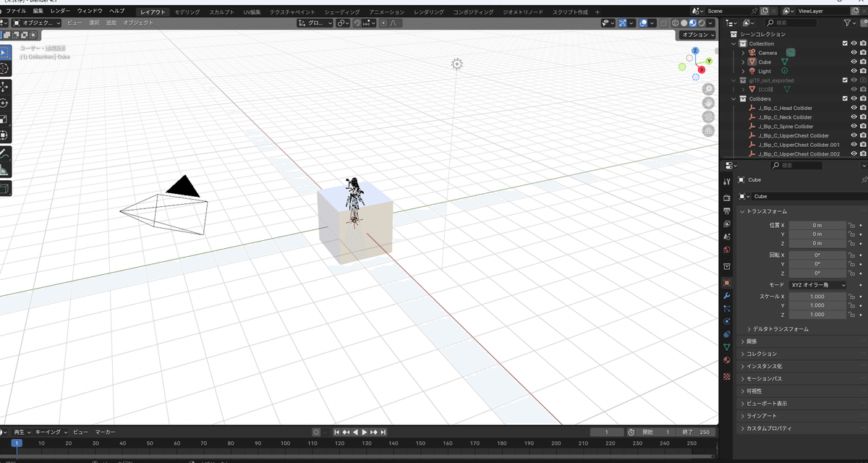Viewport: 868px width, 463px height.
Task: Uncheck the glTF_not_exported collection checkbox
Action: 845,80
